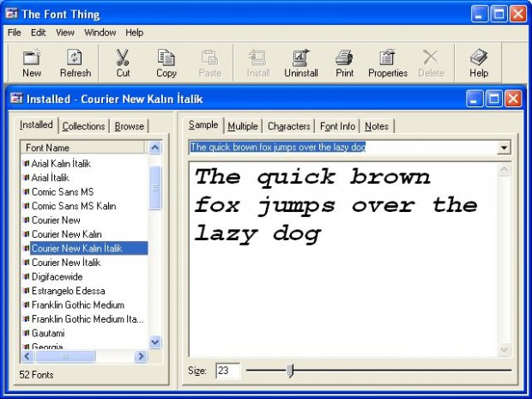Click the Delete toolbar icon
This screenshot has height=399, width=532.
431,57
